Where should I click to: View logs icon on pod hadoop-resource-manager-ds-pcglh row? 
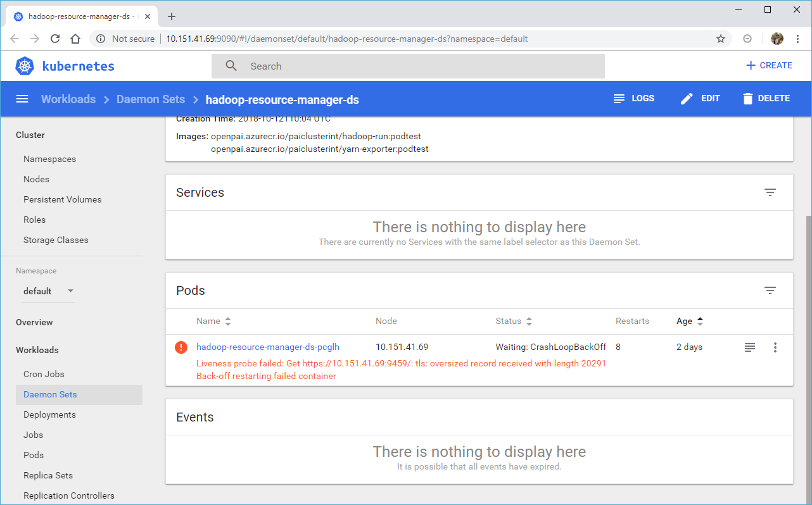click(x=750, y=347)
